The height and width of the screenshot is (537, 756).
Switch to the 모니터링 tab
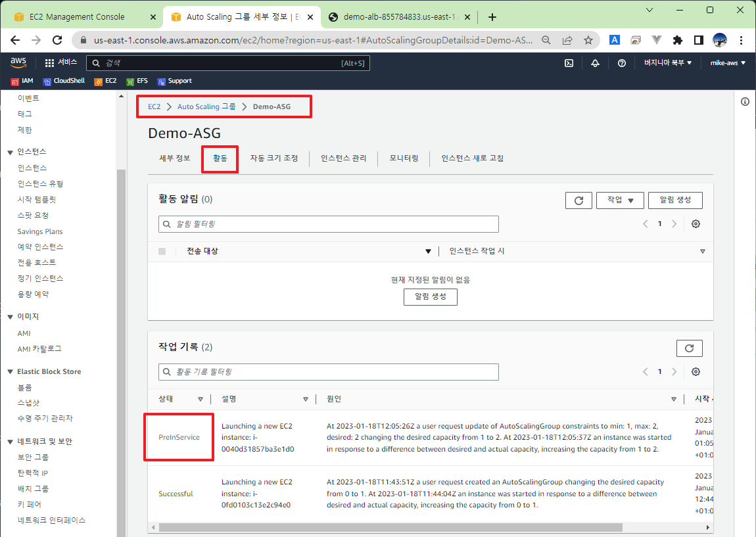pos(404,158)
